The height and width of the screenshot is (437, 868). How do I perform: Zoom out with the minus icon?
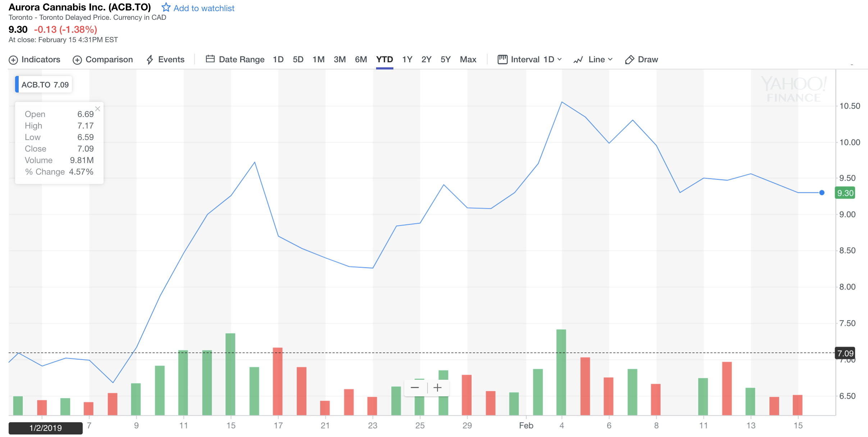coord(415,388)
